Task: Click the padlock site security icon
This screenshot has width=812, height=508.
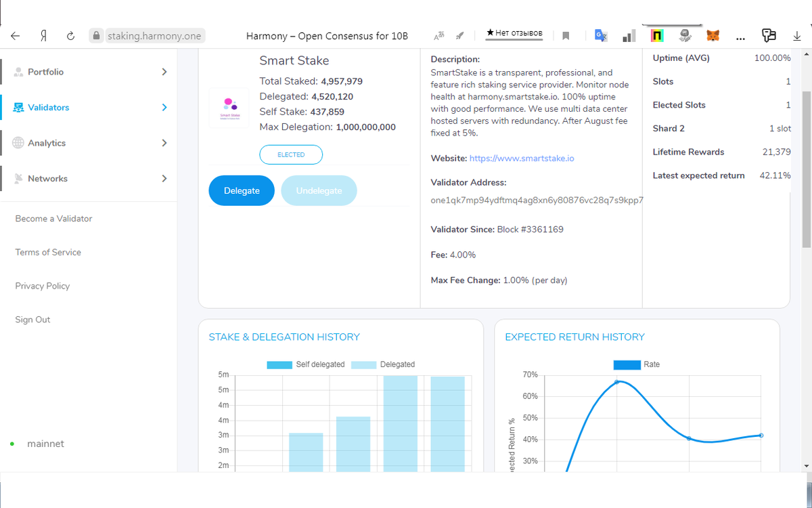Action: click(x=96, y=36)
